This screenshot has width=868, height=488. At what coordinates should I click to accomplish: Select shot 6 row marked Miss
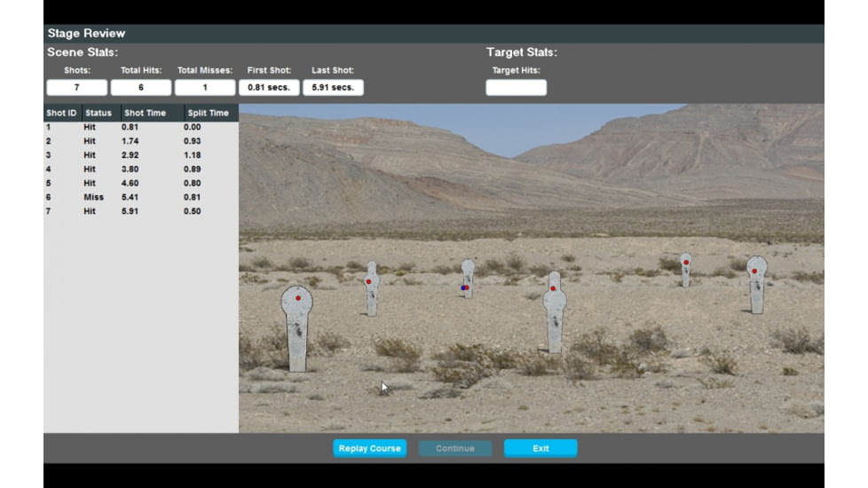140,197
